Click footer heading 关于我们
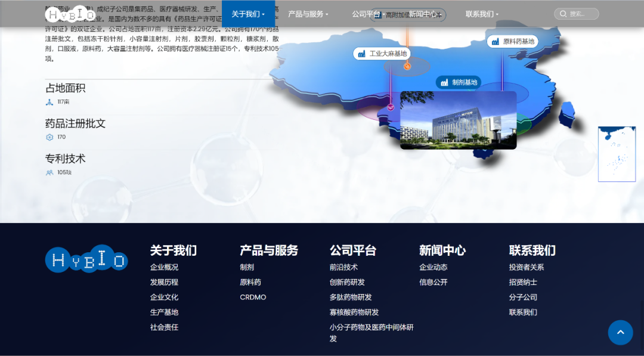This screenshot has height=356, width=644. (174, 250)
